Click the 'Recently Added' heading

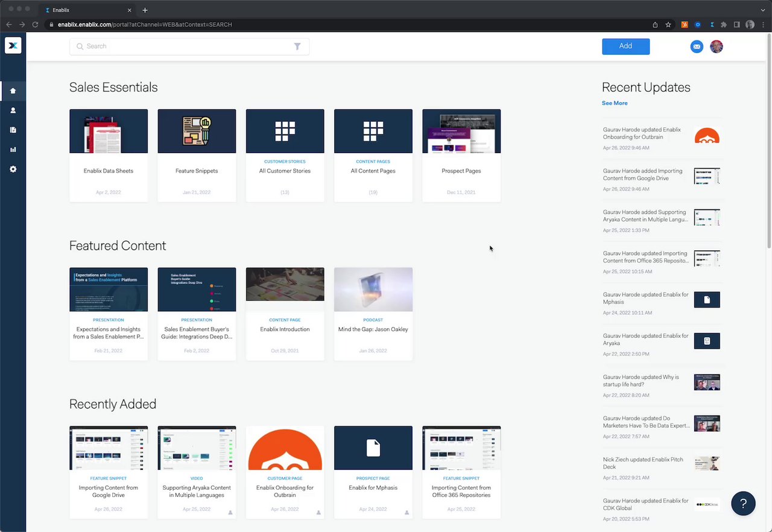pyautogui.click(x=113, y=404)
